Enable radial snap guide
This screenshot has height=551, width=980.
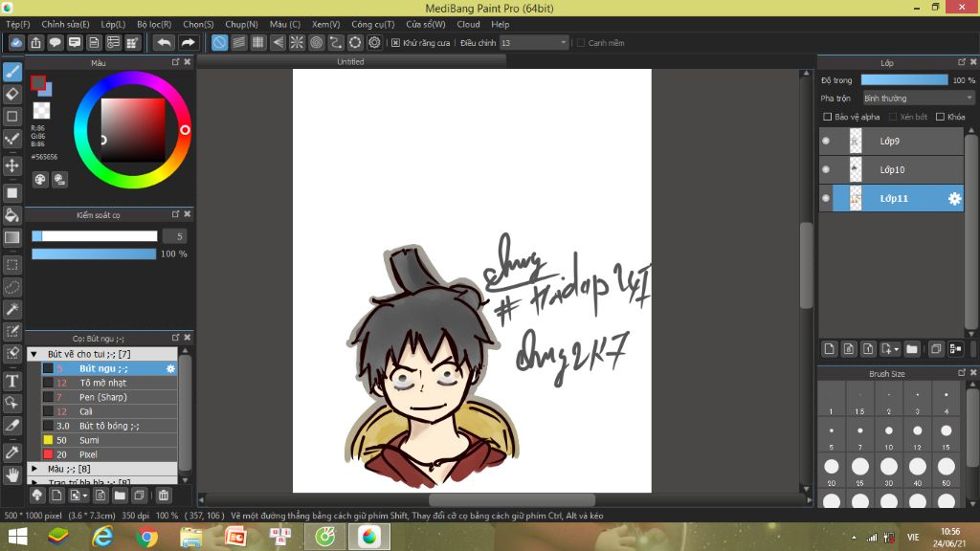297,42
